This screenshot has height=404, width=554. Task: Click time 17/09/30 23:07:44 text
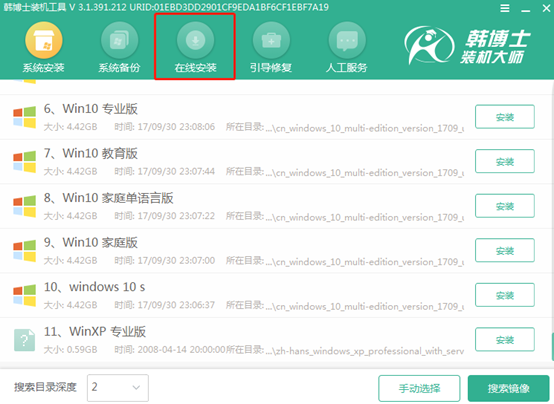coord(176,171)
